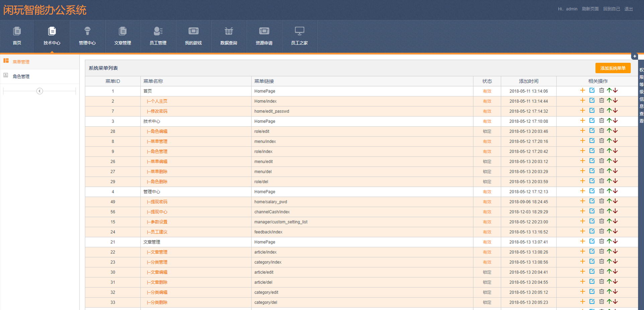Click the 添加系统菜单 button
The height and width of the screenshot is (310, 644).
click(613, 68)
